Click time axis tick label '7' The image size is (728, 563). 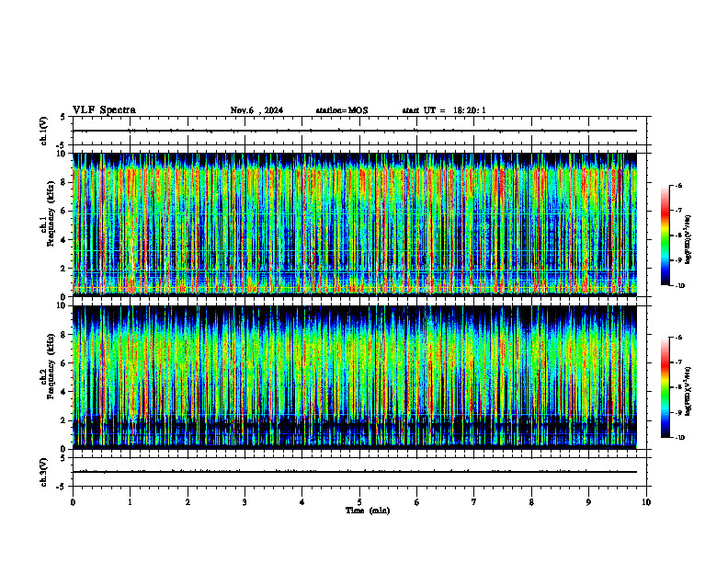474,502
